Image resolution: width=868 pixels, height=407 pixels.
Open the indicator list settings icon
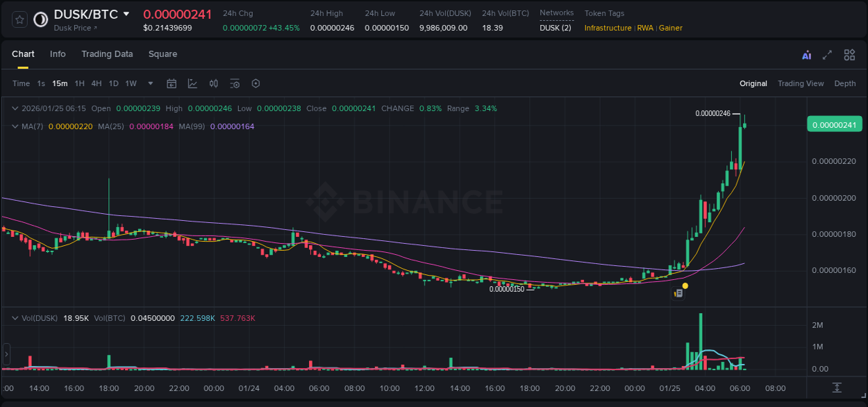coord(235,83)
